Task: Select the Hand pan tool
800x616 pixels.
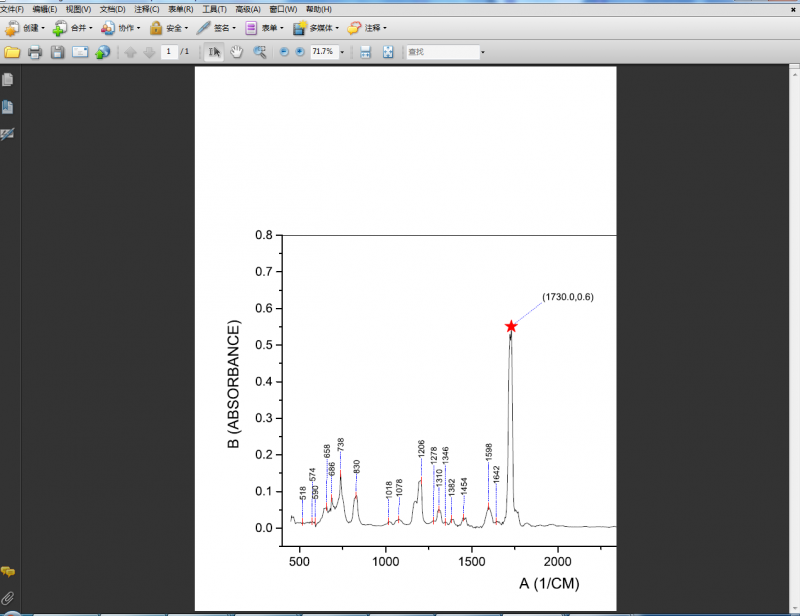Action: (237, 52)
